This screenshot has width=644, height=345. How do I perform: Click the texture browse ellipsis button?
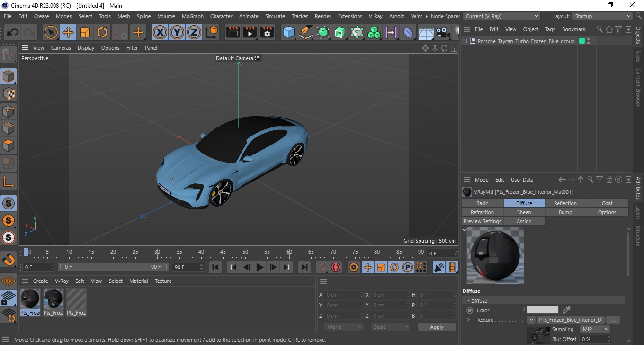point(613,320)
